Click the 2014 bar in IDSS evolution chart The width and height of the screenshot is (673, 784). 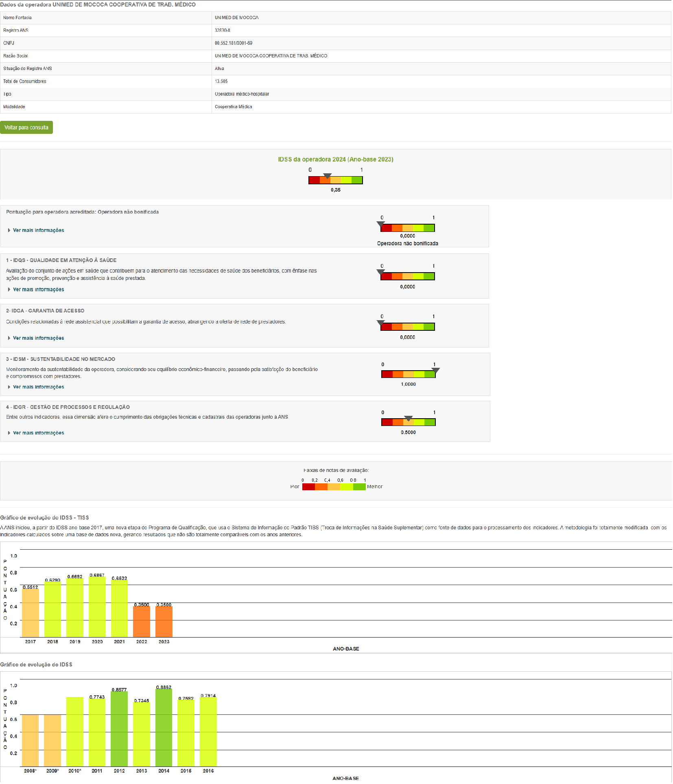coord(164,728)
